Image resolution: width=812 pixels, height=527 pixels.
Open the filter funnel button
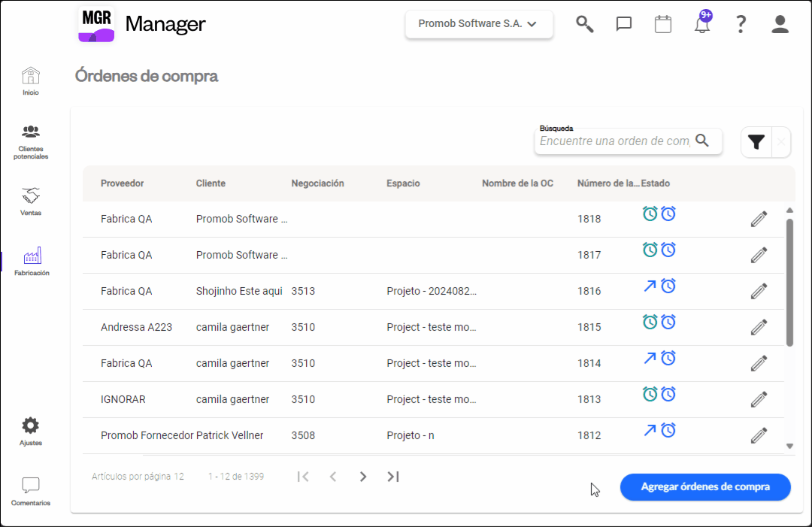pos(756,142)
